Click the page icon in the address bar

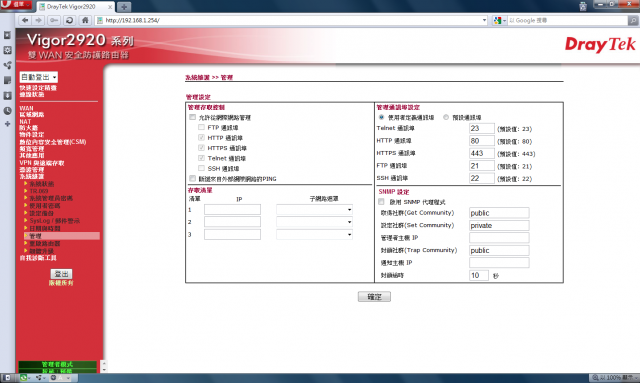(x=100, y=20)
